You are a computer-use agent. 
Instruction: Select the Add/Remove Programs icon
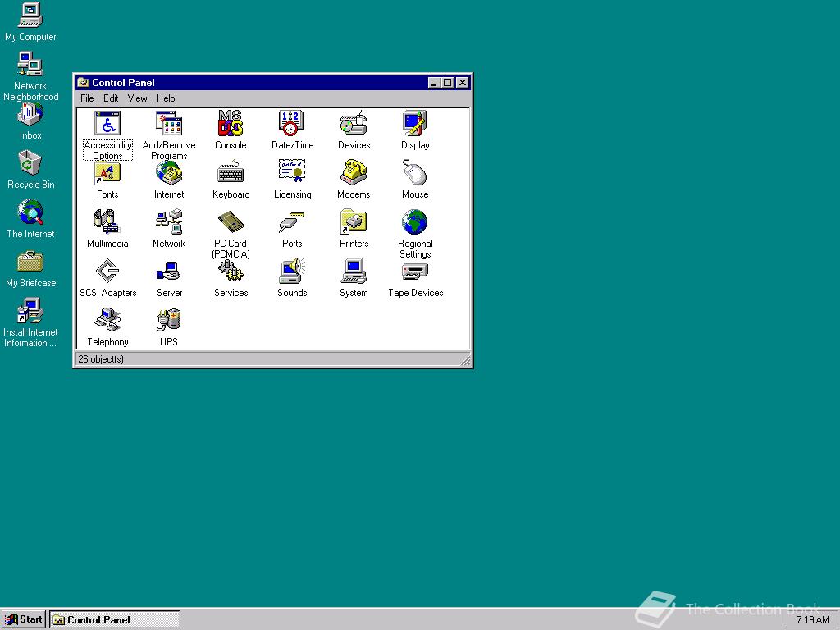(169, 123)
